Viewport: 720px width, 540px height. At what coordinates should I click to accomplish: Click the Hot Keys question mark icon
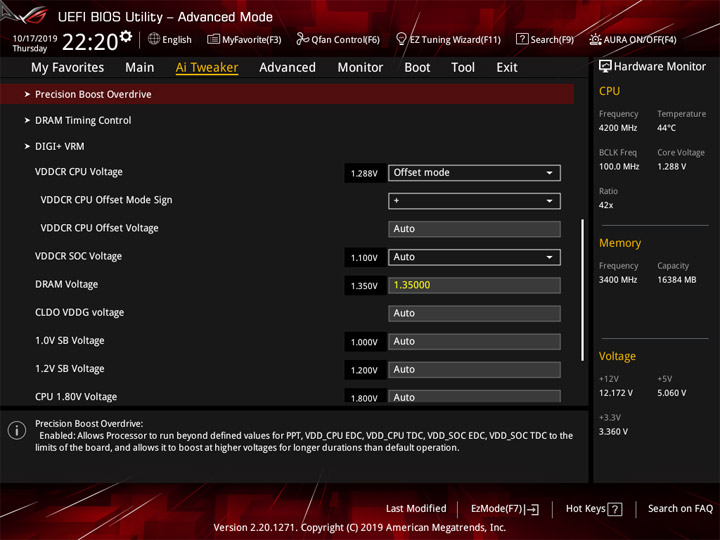point(615,509)
